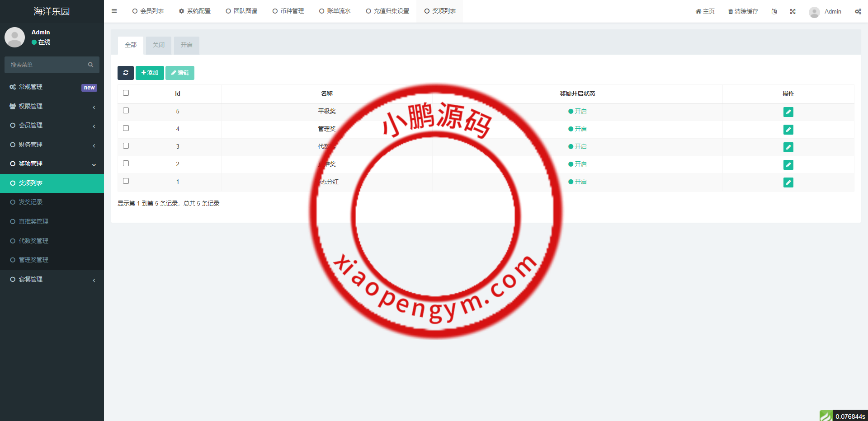The image size is (868, 421).
Task: Click the edit pencil icon for row 5
Action: pos(788,112)
